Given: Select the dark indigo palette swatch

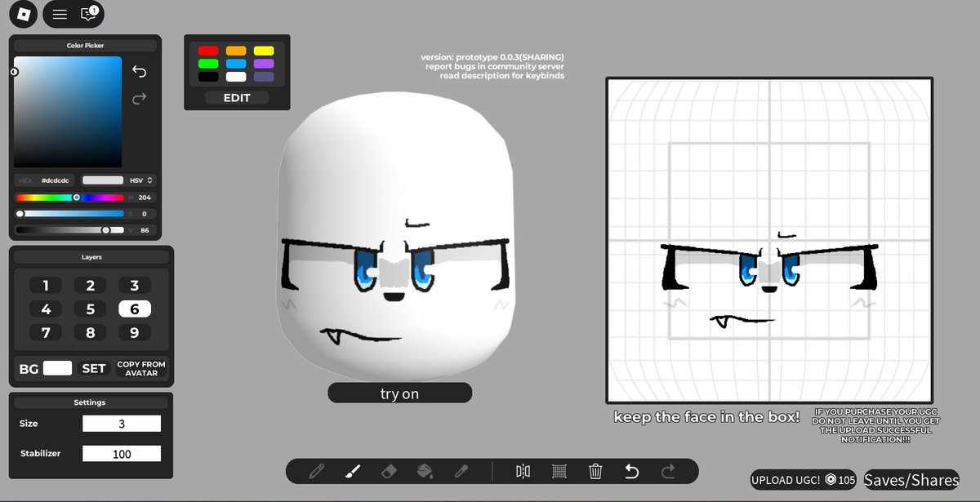Looking at the screenshot, I should tap(263, 77).
